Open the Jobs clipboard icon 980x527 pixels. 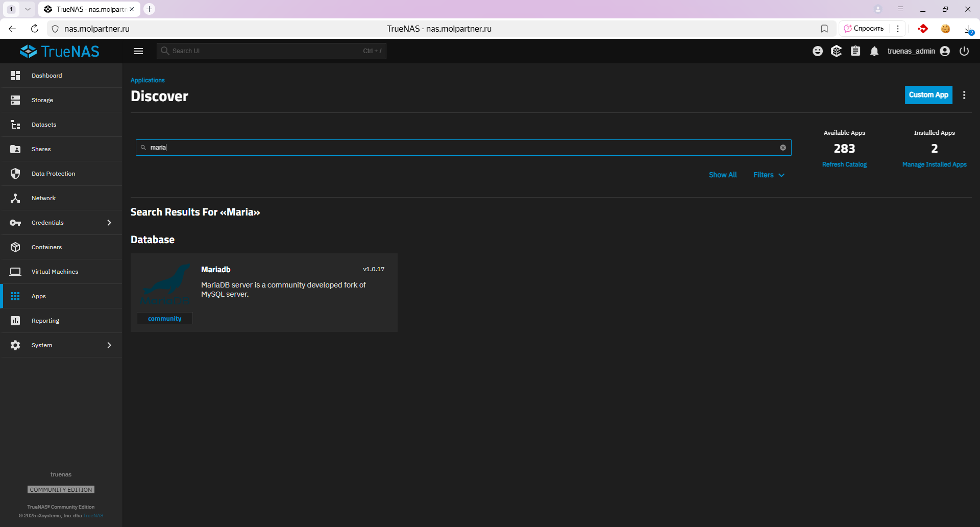click(x=855, y=51)
